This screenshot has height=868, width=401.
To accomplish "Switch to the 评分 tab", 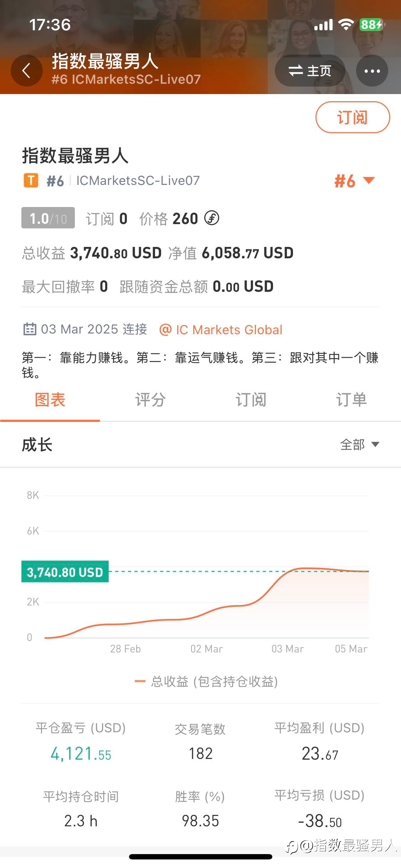I will (x=150, y=400).
